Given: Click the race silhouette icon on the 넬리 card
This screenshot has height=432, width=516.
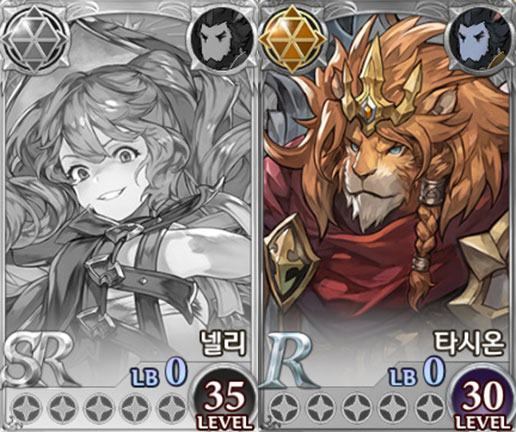Looking at the screenshot, I should [x=222, y=40].
